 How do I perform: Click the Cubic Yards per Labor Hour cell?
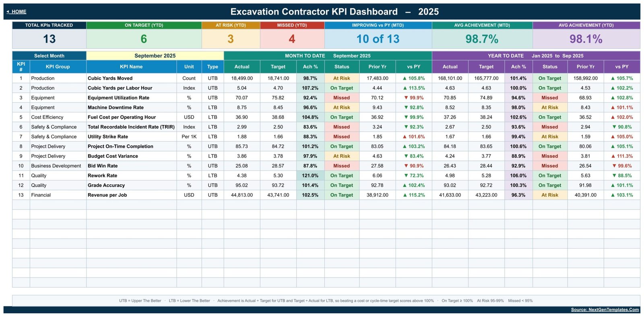pos(131,88)
